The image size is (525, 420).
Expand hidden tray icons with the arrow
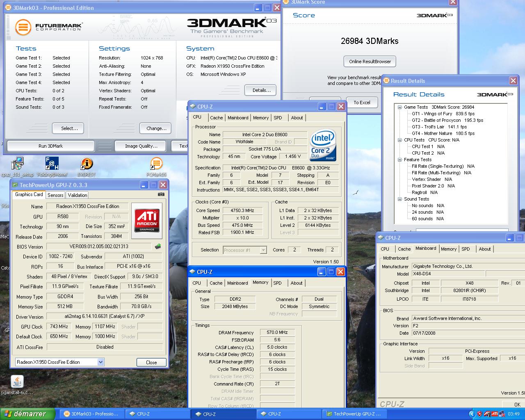click(x=472, y=414)
